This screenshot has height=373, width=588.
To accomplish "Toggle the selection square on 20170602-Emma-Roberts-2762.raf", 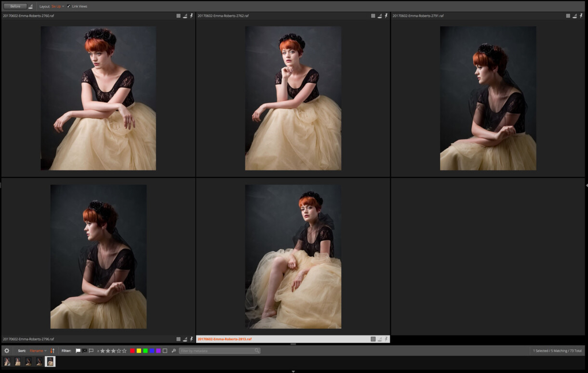I will (373, 15).
